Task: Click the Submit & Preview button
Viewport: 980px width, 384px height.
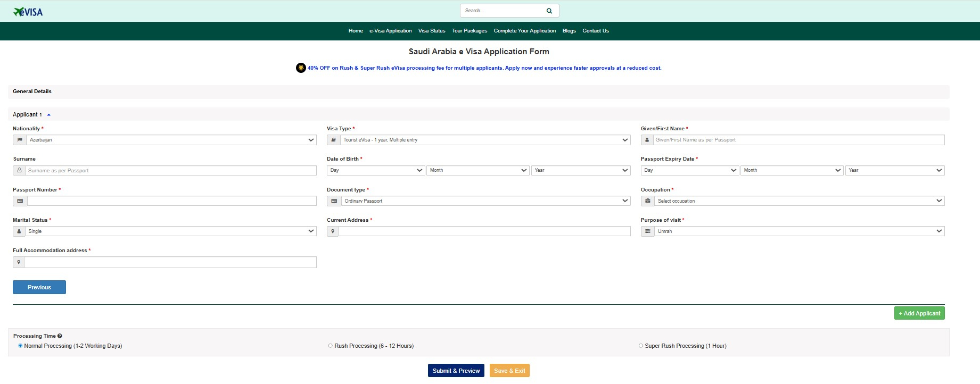Action: click(456, 371)
